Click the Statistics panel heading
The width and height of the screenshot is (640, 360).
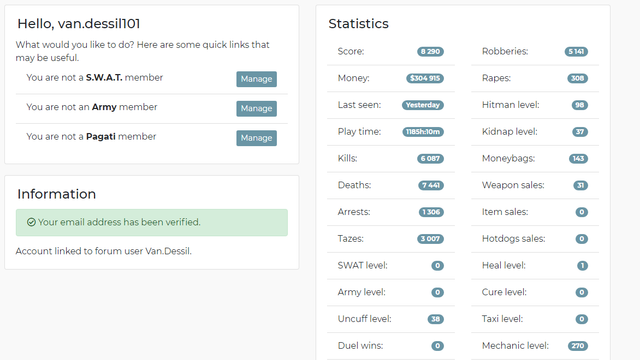(x=358, y=24)
